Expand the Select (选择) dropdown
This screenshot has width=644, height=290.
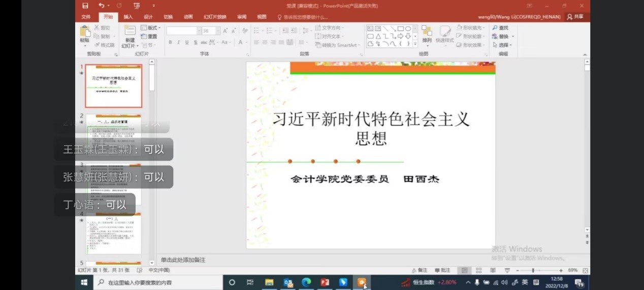503,45
